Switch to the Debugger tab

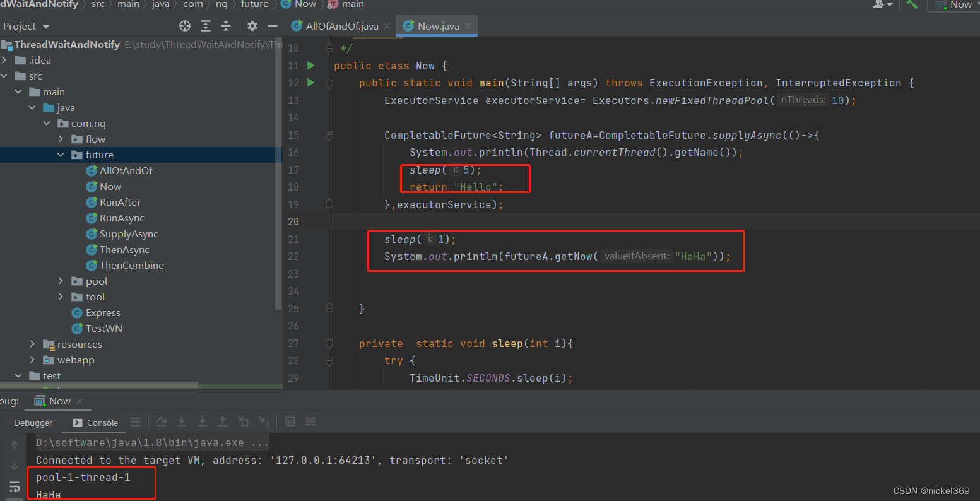[33, 423]
